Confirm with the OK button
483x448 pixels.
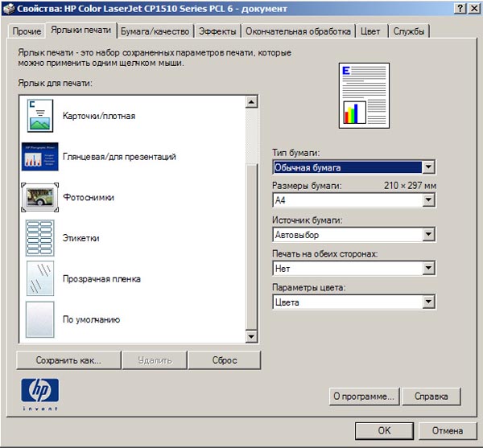[384, 430]
